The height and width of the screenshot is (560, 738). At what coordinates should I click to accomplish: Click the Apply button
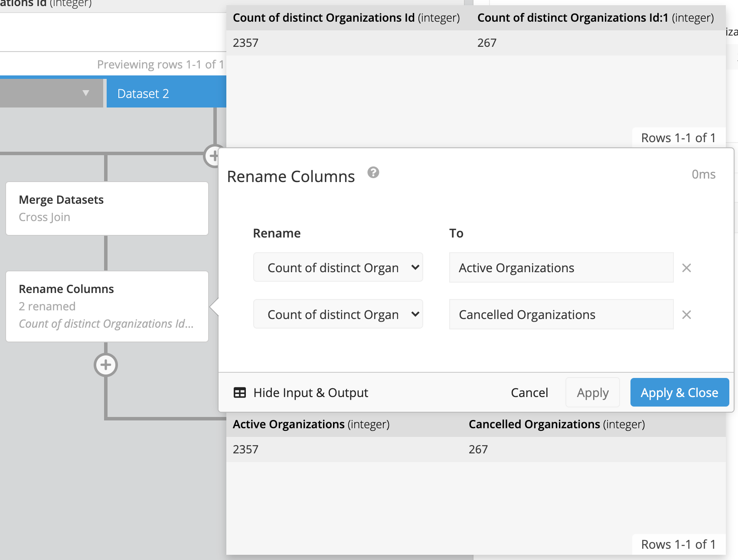coord(593,392)
